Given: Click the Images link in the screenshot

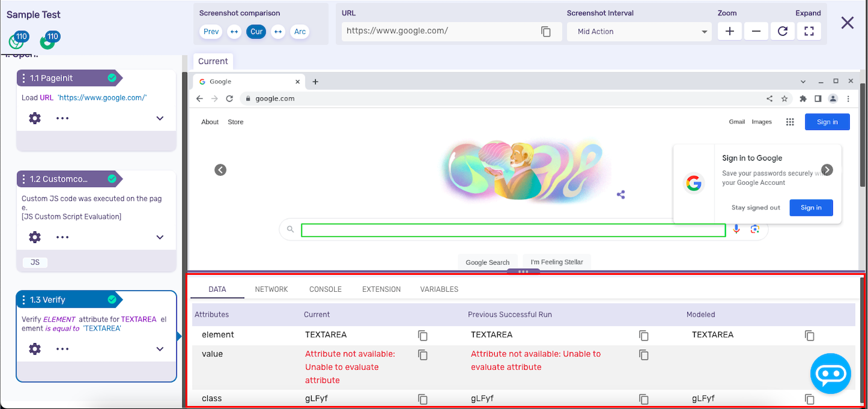Looking at the screenshot, I should coord(762,122).
